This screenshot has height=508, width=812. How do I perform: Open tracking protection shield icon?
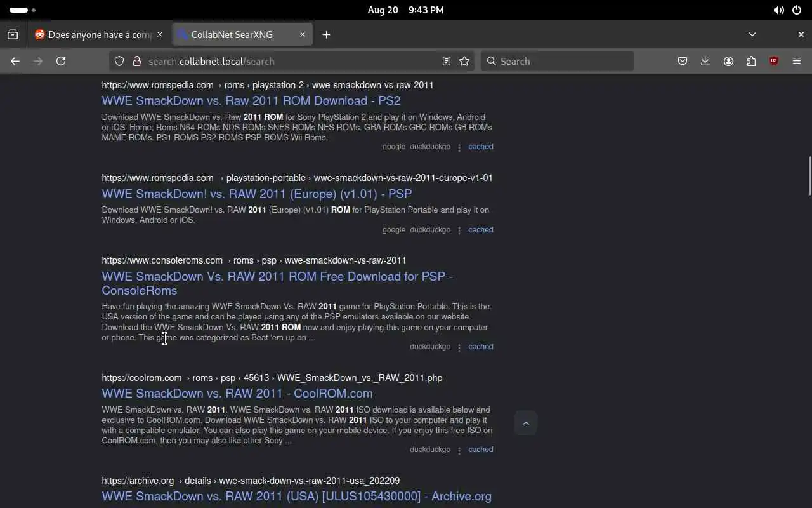pyautogui.click(x=119, y=61)
